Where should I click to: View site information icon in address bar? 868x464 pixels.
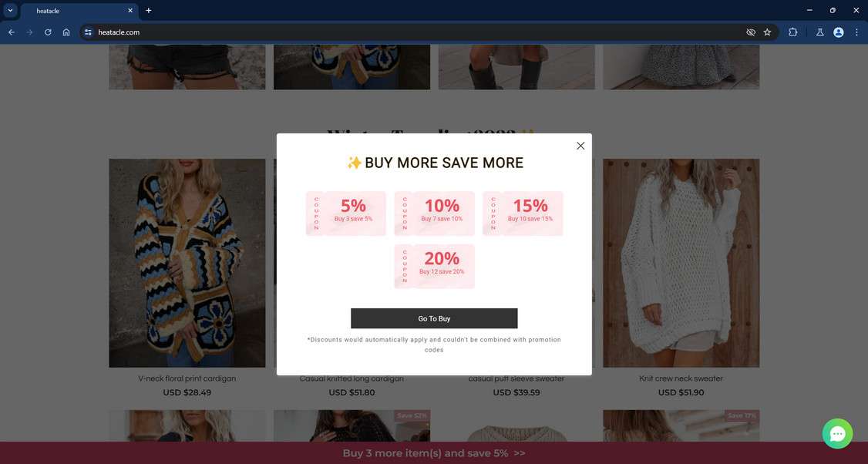pos(88,32)
